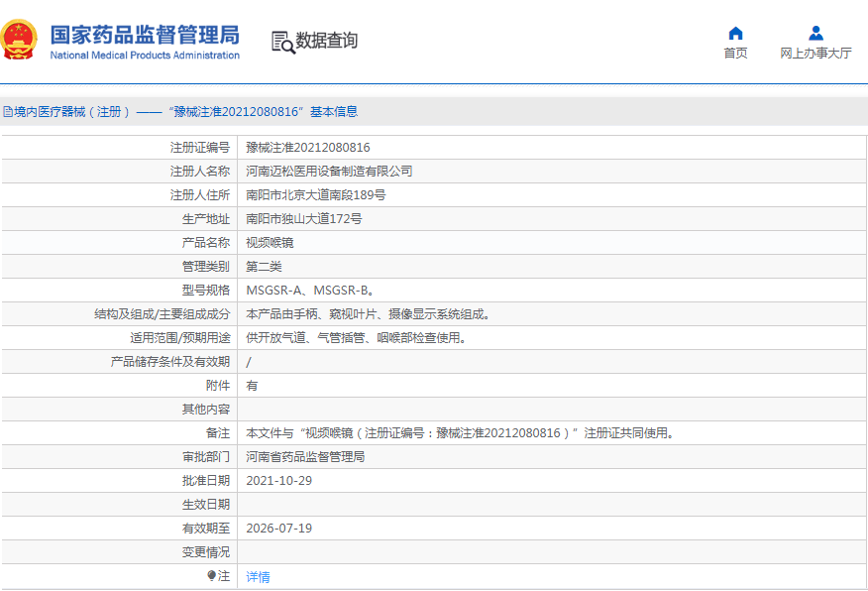Open the 网上办事大厅 text label

(815, 54)
